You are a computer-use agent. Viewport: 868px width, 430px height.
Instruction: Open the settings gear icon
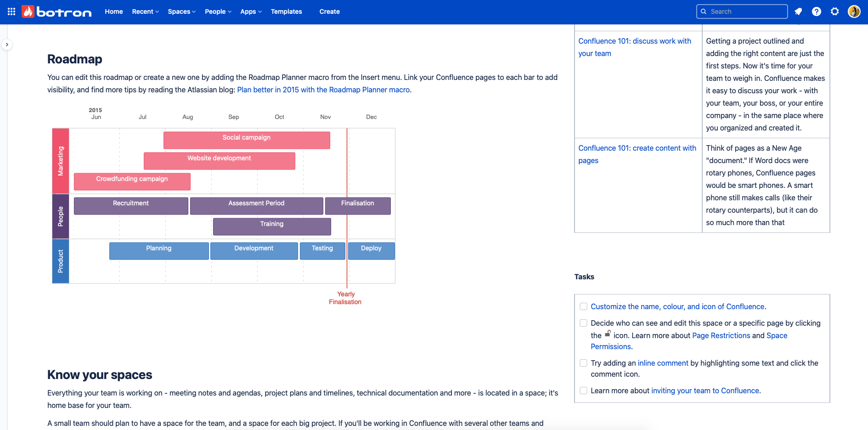[x=835, y=11]
